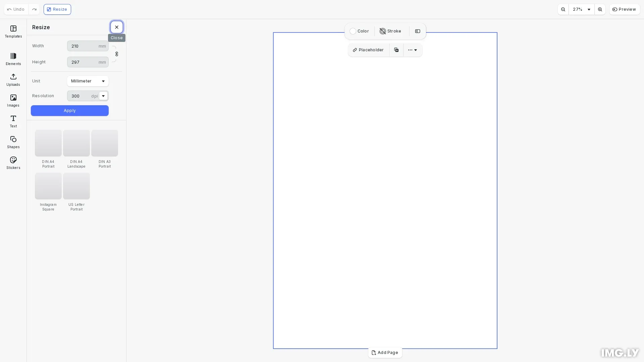Open the Templates panel
Viewport: 644px width, 362px height.
tap(13, 32)
